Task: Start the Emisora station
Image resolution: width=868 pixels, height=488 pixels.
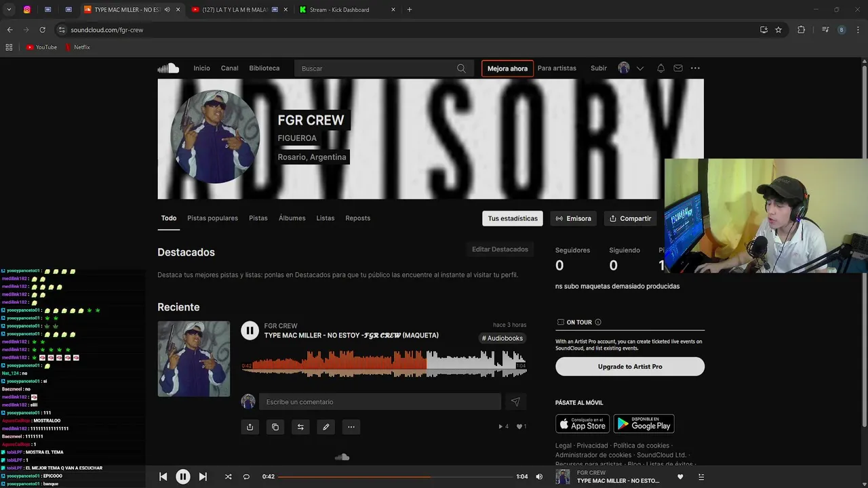Action: [574, 218]
